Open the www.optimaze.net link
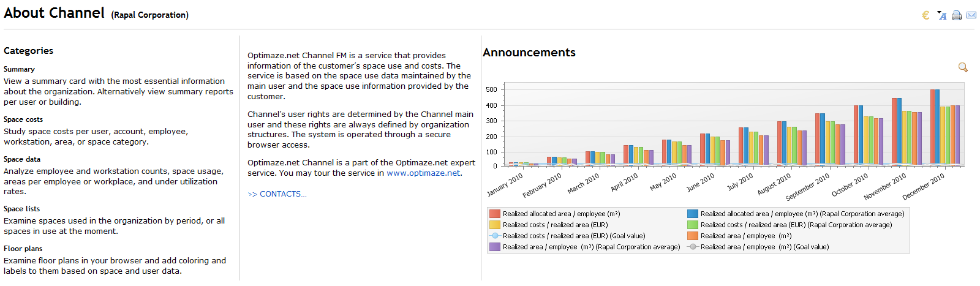The image size is (980, 286). [423, 173]
